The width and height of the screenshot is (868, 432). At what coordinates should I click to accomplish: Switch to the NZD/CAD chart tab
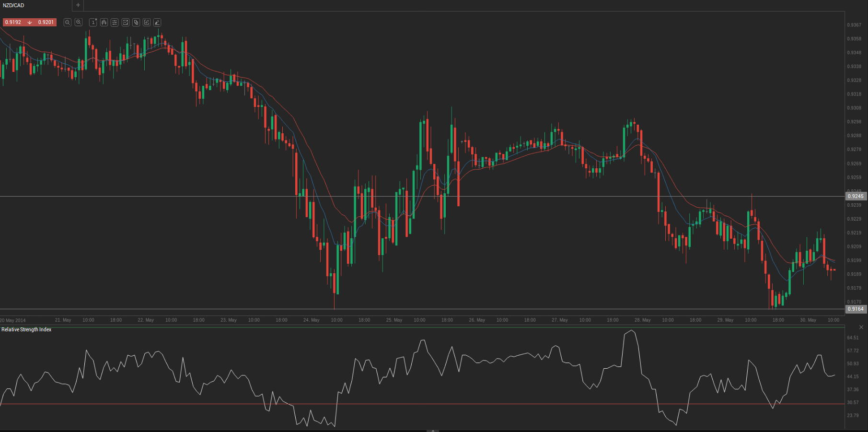click(x=14, y=5)
